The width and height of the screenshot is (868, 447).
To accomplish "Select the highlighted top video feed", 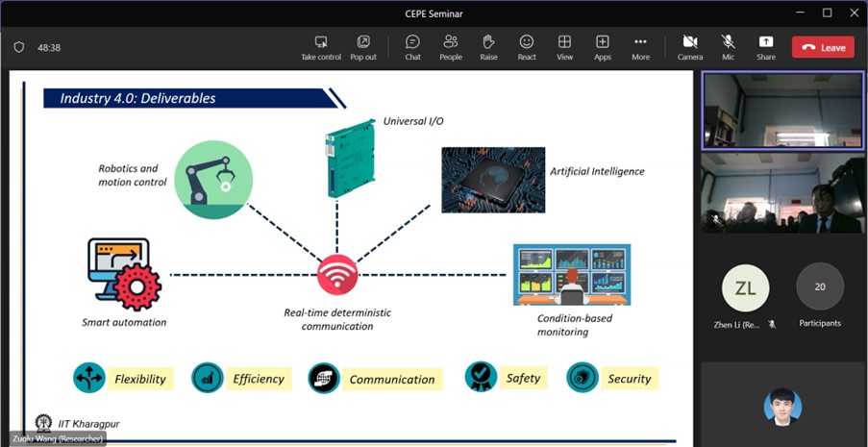I will pyautogui.click(x=781, y=111).
